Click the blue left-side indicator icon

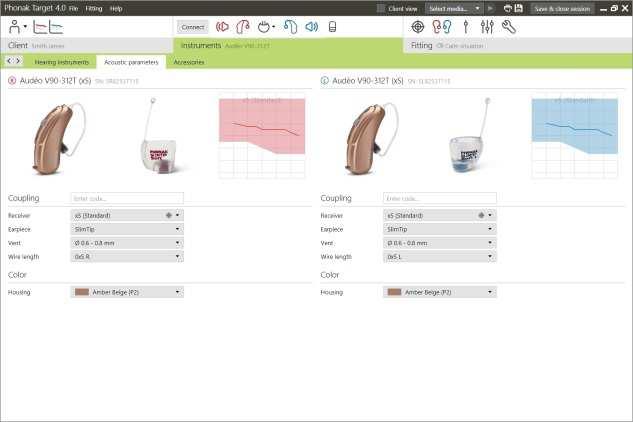(x=325, y=81)
